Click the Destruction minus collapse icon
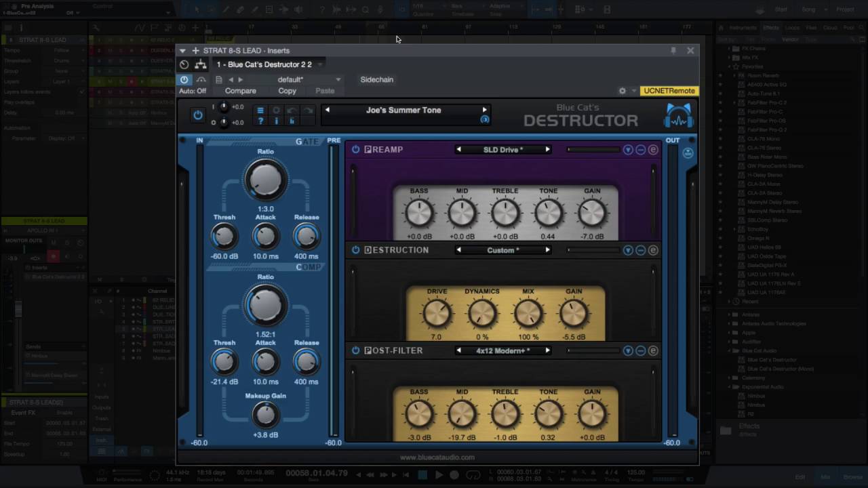Screen dimensions: 868x488 (x=641, y=250)
